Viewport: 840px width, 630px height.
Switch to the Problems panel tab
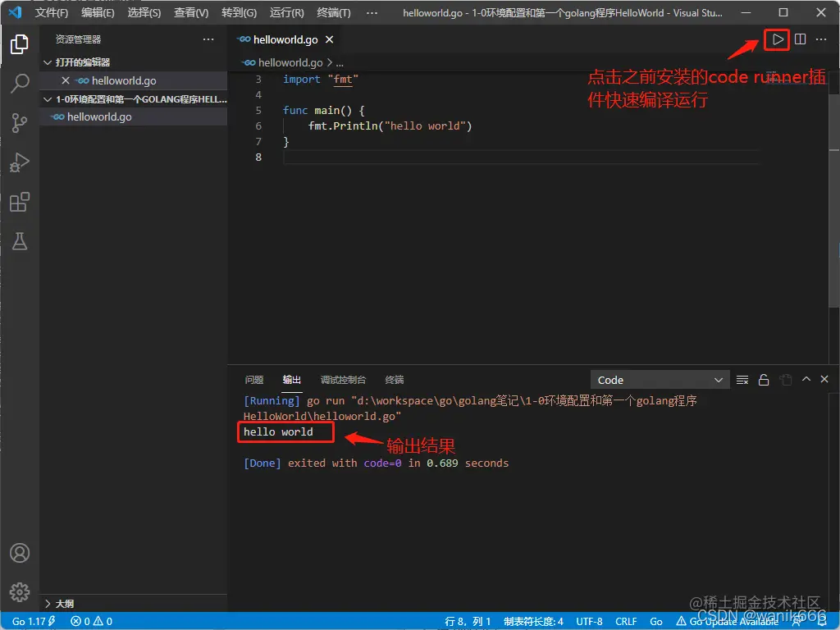pos(254,380)
